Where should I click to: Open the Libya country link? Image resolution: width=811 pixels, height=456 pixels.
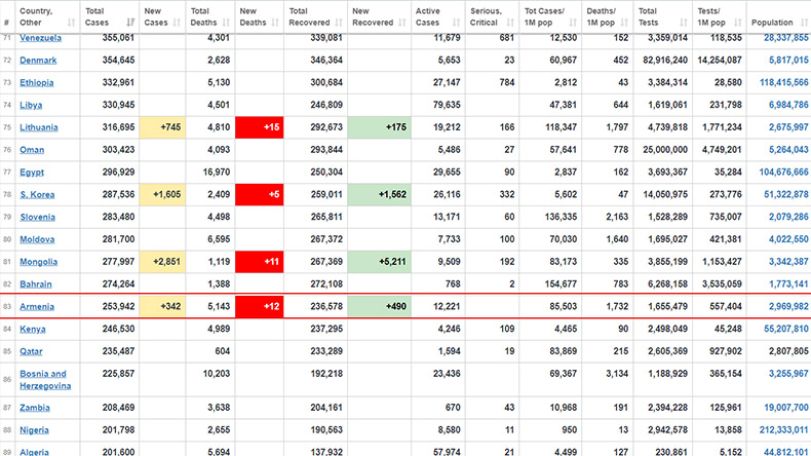click(x=31, y=105)
